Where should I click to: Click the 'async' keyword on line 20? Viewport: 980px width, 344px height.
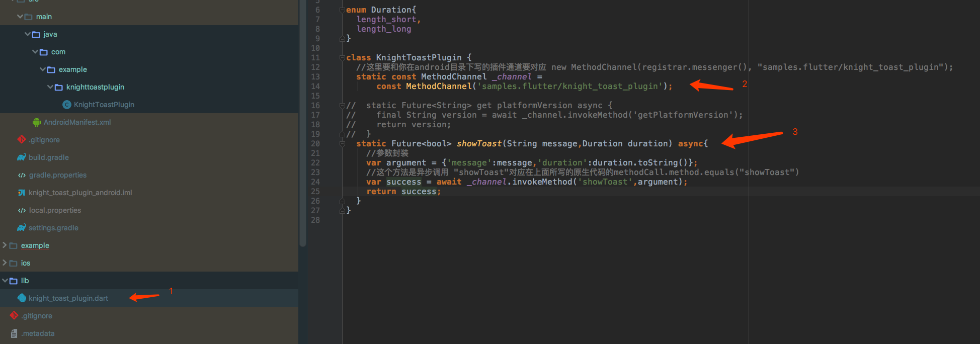point(691,144)
